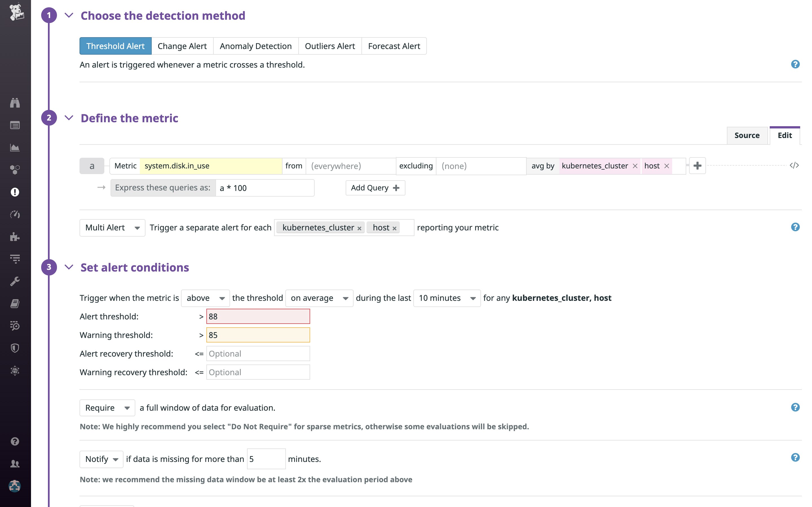Viewport: 812px width, 507px height.
Task: Click the </> code view icon beside the query
Action: click(794, 165)
